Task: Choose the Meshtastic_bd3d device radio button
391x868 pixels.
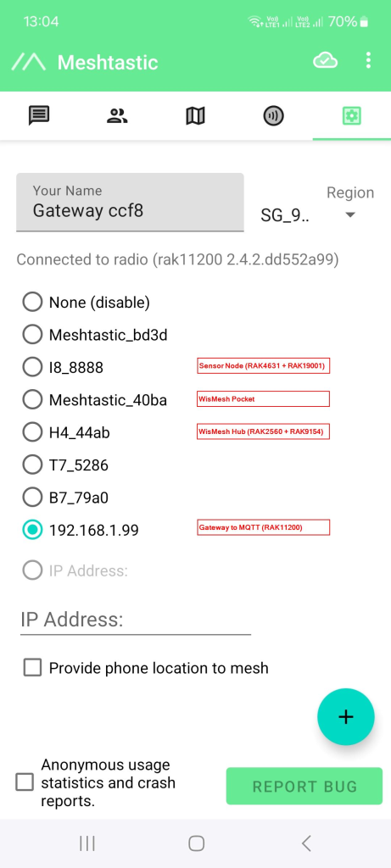Action: pos(32,334)
